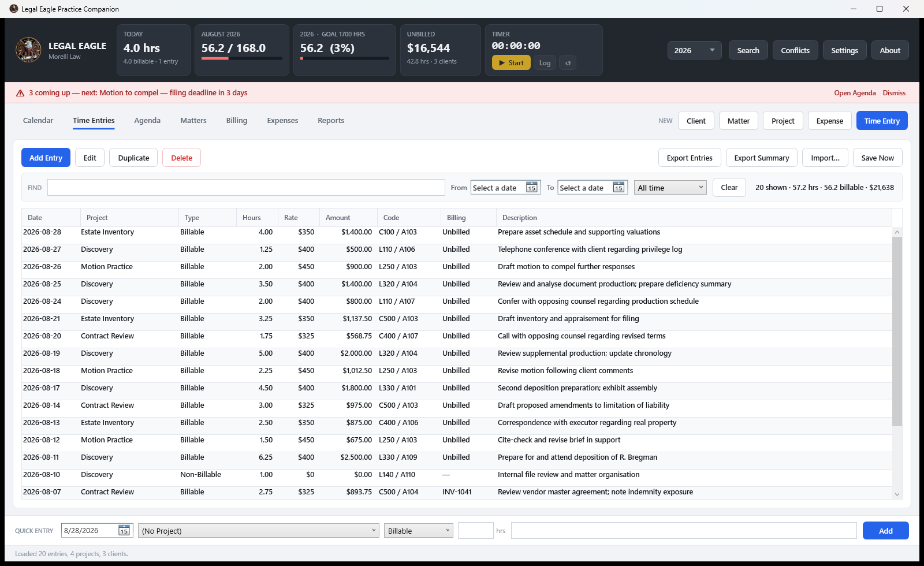Duplicate the selected entry
The width and height of the screenshot is (924, 566).
point(133,158)
